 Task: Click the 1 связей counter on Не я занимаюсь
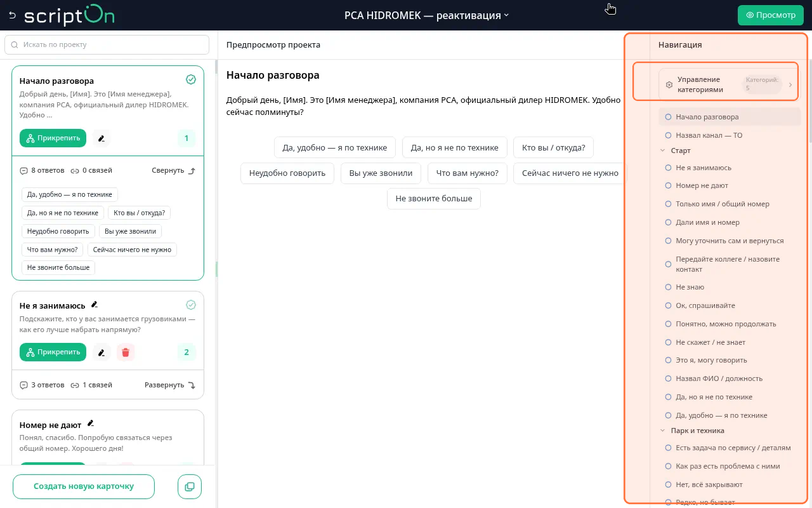point(91,385)
